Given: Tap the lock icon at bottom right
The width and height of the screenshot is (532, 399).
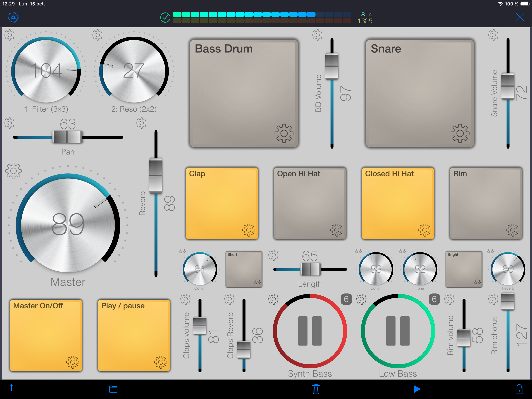Looking at the screenshot, I should (519, 389).
